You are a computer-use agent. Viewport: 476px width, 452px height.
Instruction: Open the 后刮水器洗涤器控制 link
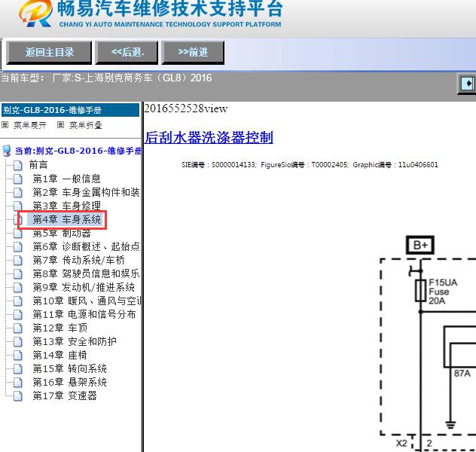click(x=209, y=137)
